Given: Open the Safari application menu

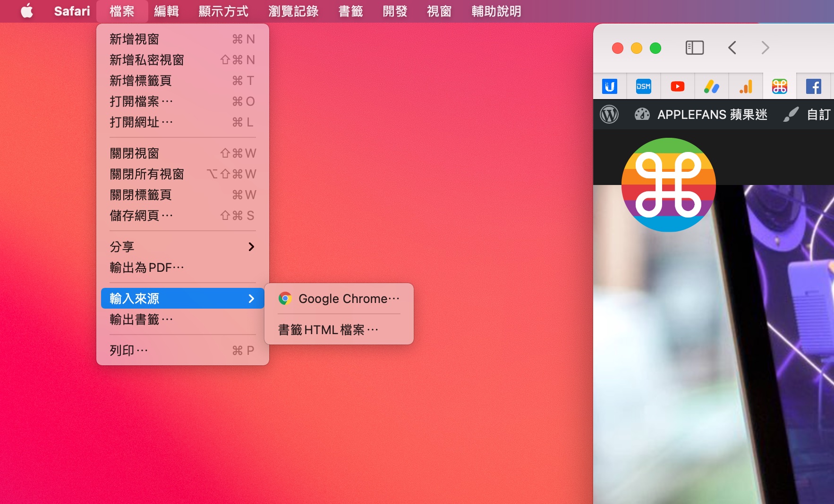Looking at the screenshot, I should coord(72,11).
